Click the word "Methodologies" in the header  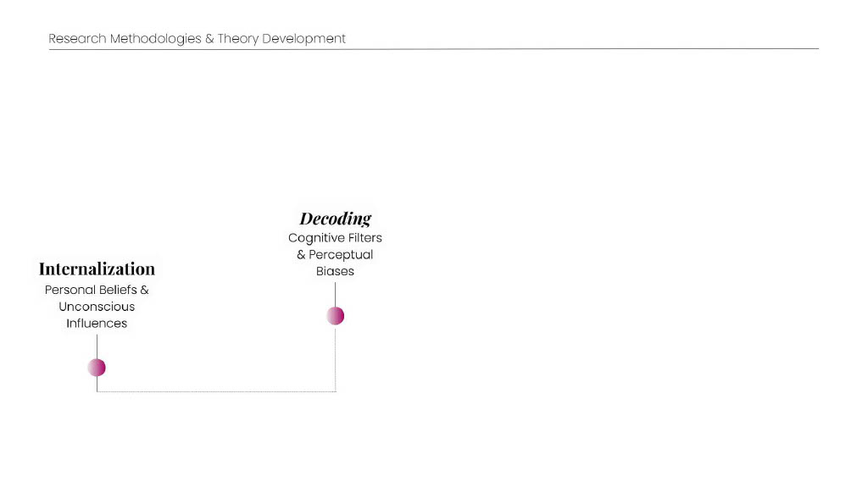[x=156, y=39]
